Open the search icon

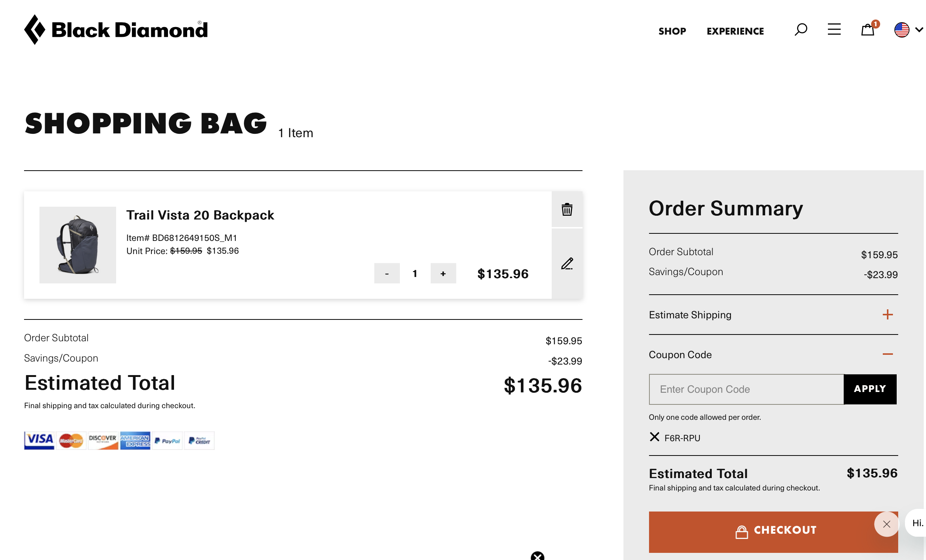tap(801, 30)
